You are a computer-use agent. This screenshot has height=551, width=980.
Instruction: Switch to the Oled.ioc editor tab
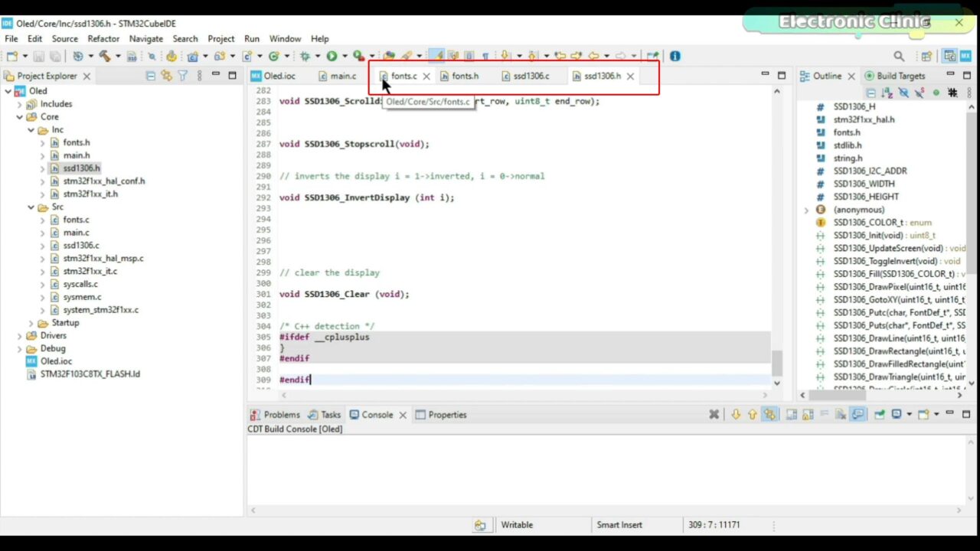point(273,76)
